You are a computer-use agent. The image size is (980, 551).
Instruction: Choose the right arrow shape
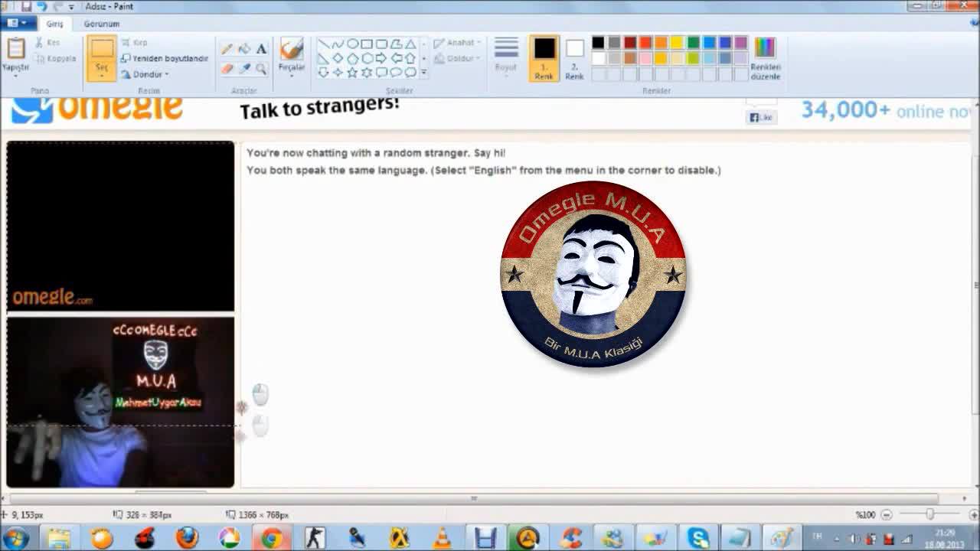(381, 58)
